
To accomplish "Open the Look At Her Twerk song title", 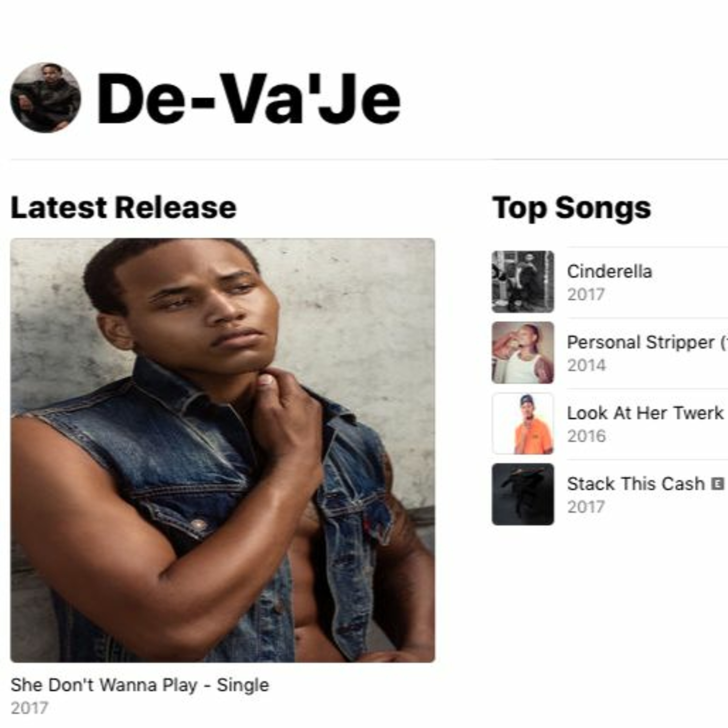I will coord(645,413).
